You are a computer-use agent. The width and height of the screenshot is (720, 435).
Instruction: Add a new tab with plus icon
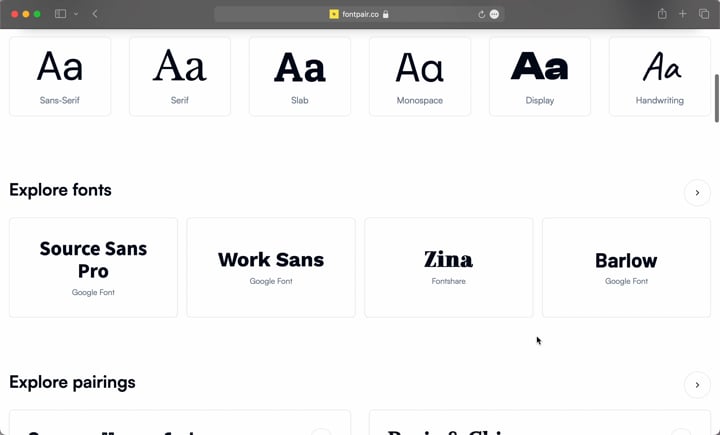683,14
